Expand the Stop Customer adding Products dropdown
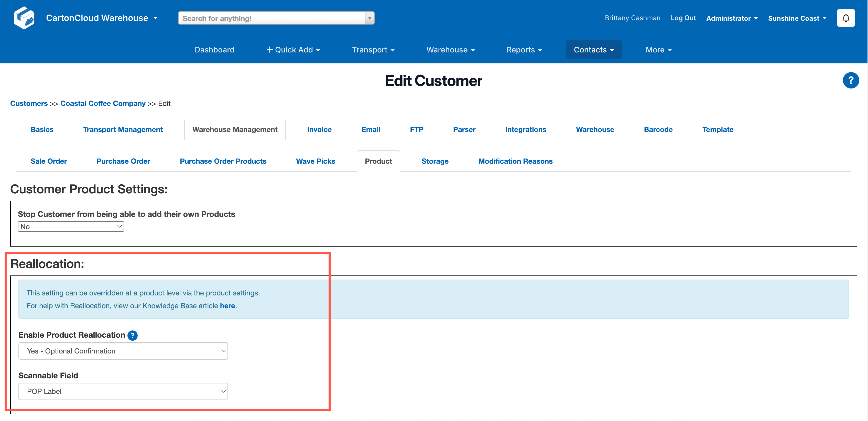 pos(71,227)
